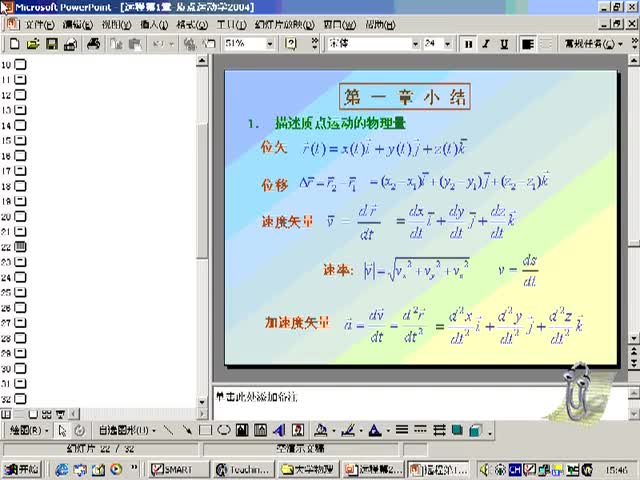This screenshot has height=480, width=640.
Task: Open the 幻灯片放映(D) slide show menu
Action: 284,25
